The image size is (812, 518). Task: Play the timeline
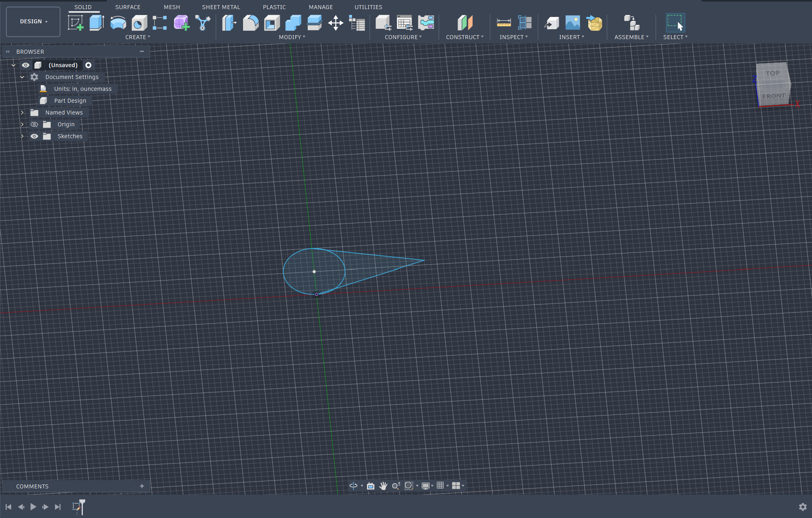point(33,507)
